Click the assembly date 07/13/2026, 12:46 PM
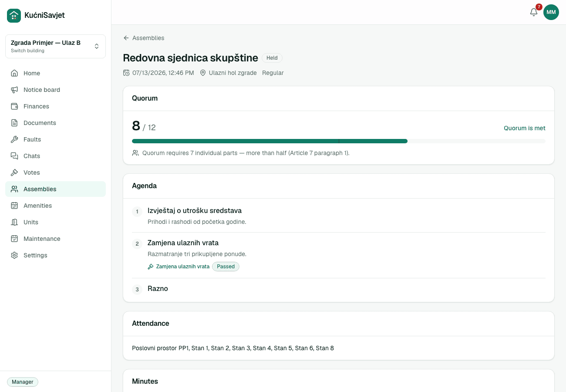Screen dimensions: 566x392 pos(163,73)
